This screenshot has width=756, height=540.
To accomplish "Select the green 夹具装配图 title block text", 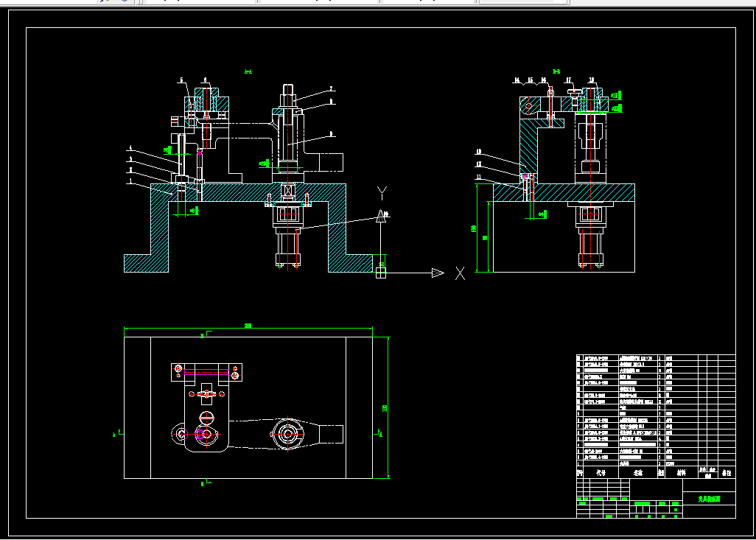I will pyautogui.click(x=710, y=499).
